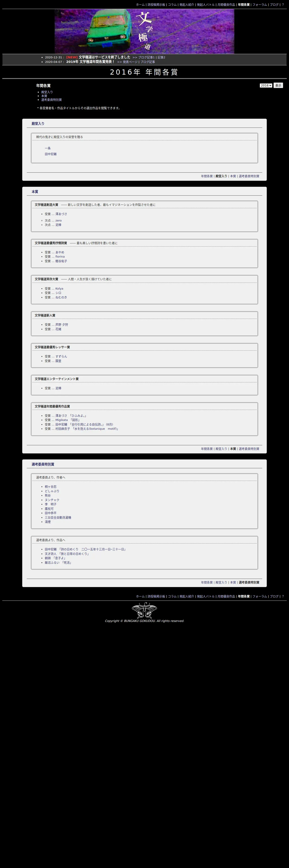
Task: Open コラム in the top navigation
Action: 172,5
